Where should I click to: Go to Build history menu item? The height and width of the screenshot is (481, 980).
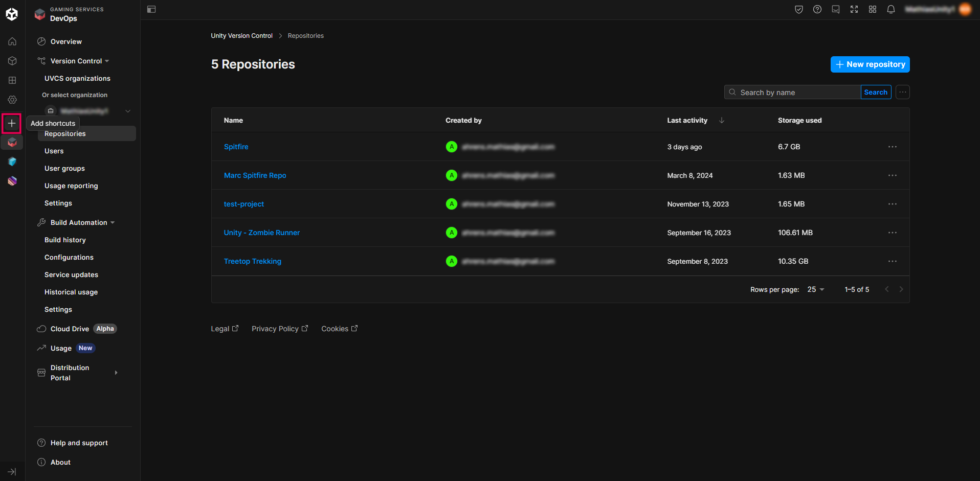pyautogui.click(x=65, y=240)
